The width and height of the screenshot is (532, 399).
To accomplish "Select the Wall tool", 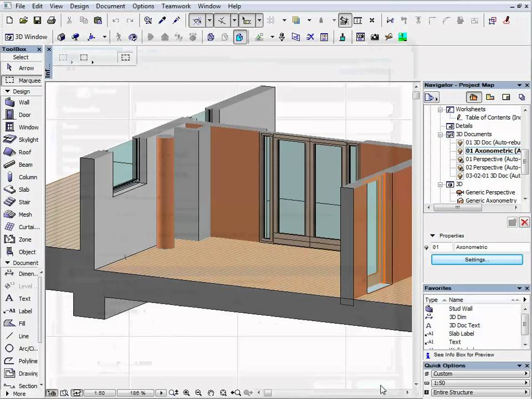I will tap(22, 102).
